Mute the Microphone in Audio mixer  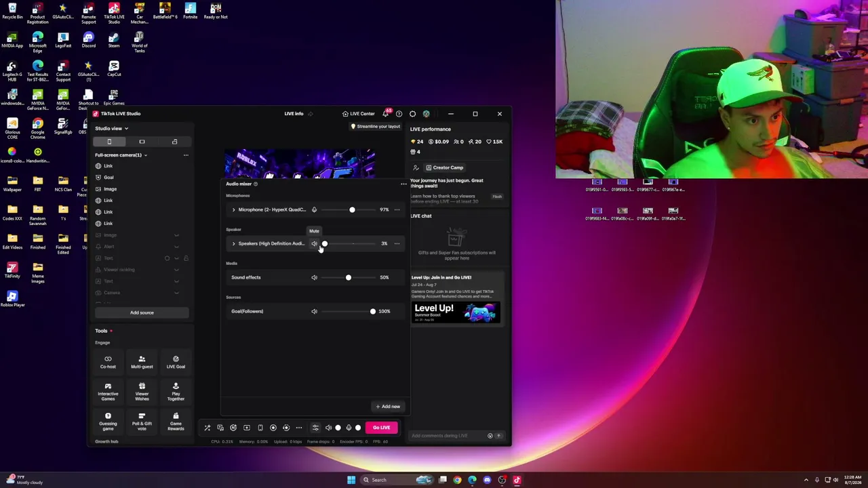pyautogui.click(x=314, y=209)
